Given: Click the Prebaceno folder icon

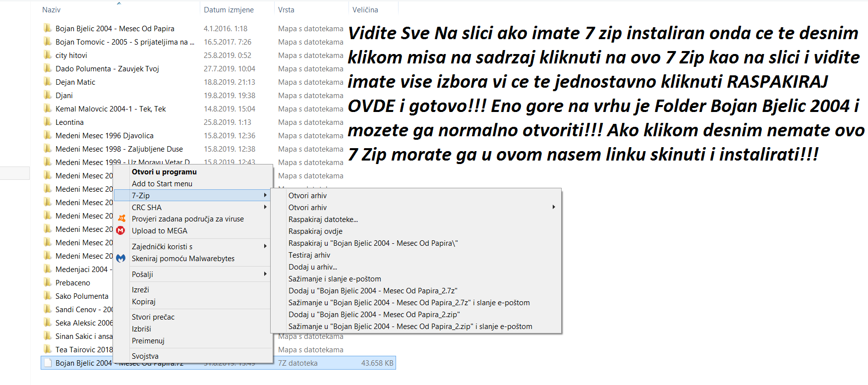Looking at the screenshot, I should 48,282.
